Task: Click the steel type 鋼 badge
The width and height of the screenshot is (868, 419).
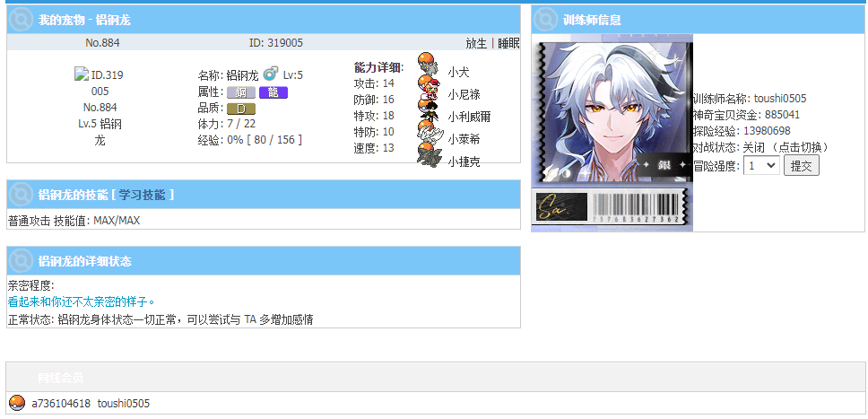Action: pyautogui.click(x=241, y=92)
